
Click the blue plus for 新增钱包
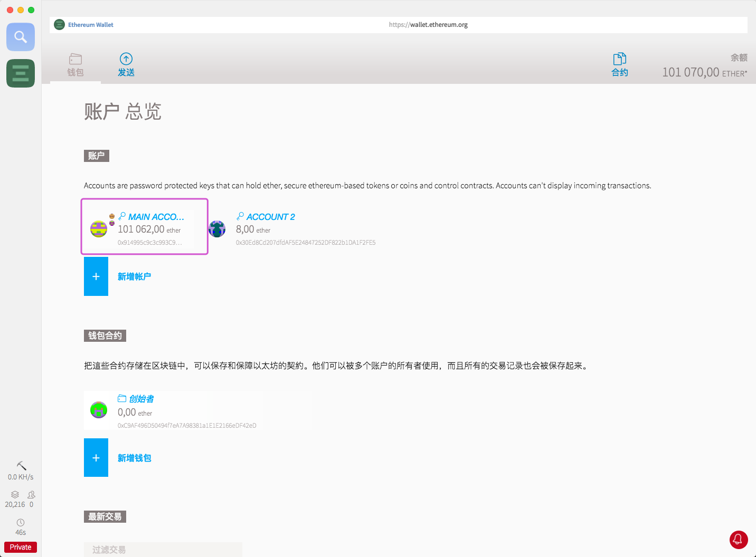[96, 458]
